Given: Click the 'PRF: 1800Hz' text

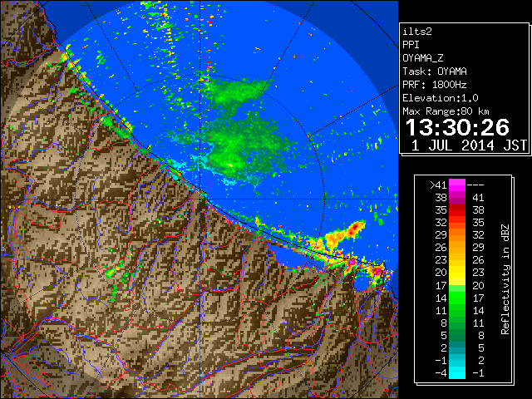Looking at the screenshot, I should pos(435,85).
